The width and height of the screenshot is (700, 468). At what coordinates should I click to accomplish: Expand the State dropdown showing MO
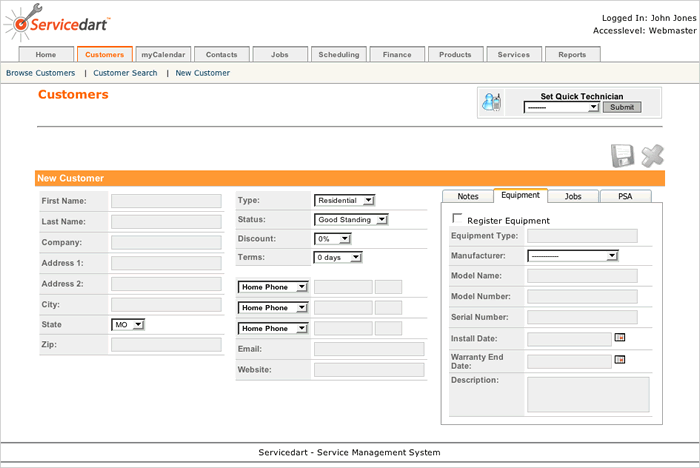[x=128, y=325]
